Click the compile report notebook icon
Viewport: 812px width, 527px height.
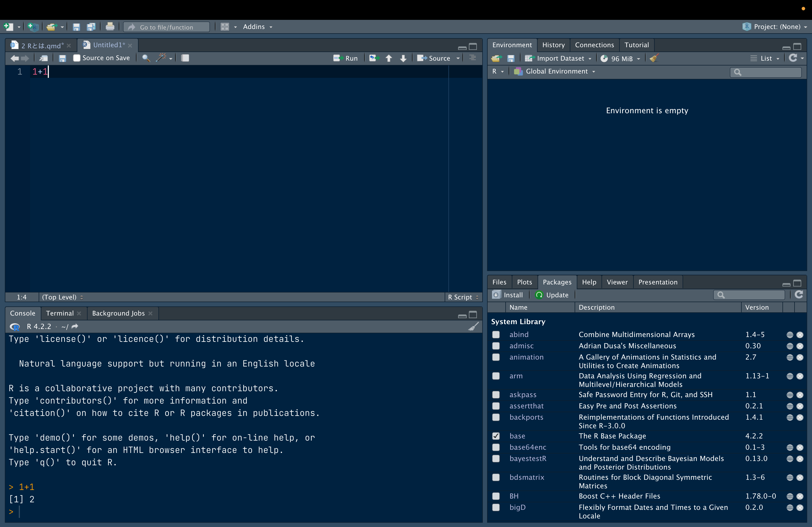point(185,58)
